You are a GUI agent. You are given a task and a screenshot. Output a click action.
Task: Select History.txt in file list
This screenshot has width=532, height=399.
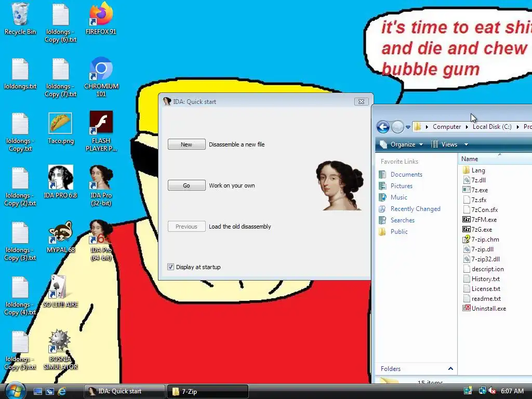(x=482, y=279)
